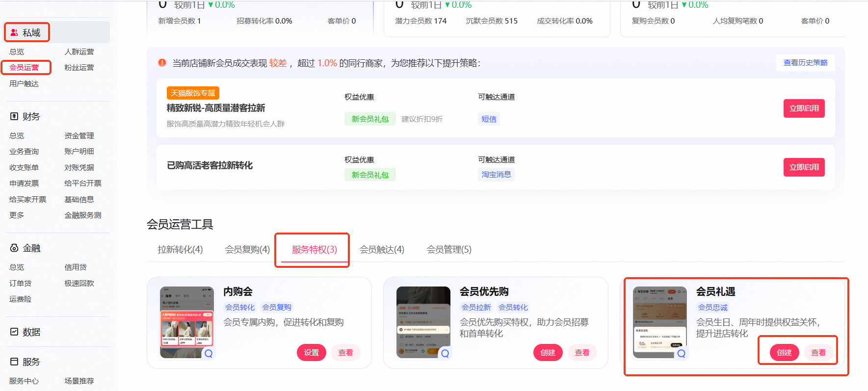Open 收支账单 under 财务
Screen dimensions: 868x391
point(24,168)
